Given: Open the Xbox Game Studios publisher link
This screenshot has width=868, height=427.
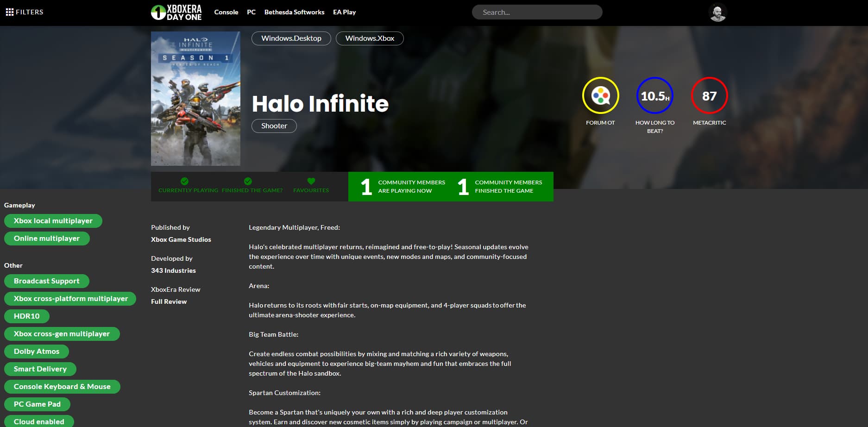Looking at the screenshot, I should coord(181,239).
